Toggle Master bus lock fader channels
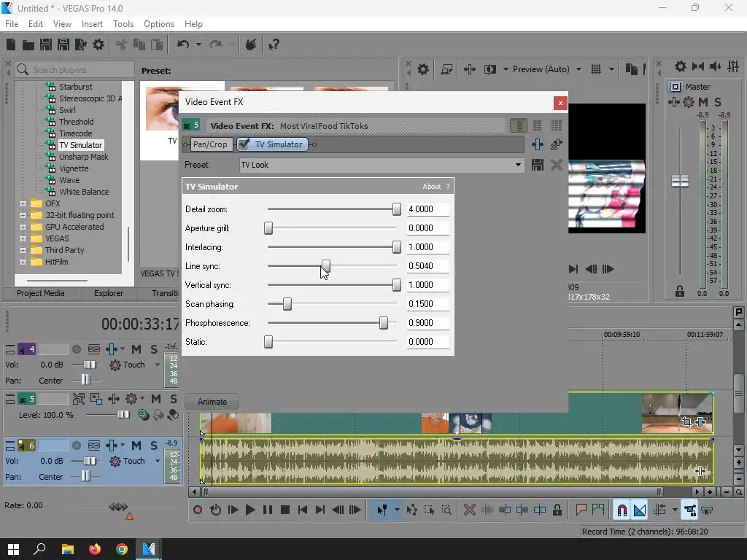This screenshot has width=747, height=560. [680, 291]
